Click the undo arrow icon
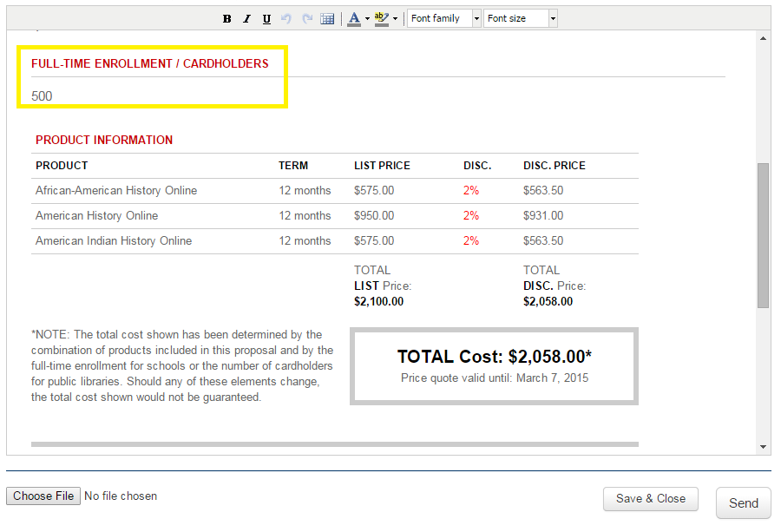 tap(286, 19)
